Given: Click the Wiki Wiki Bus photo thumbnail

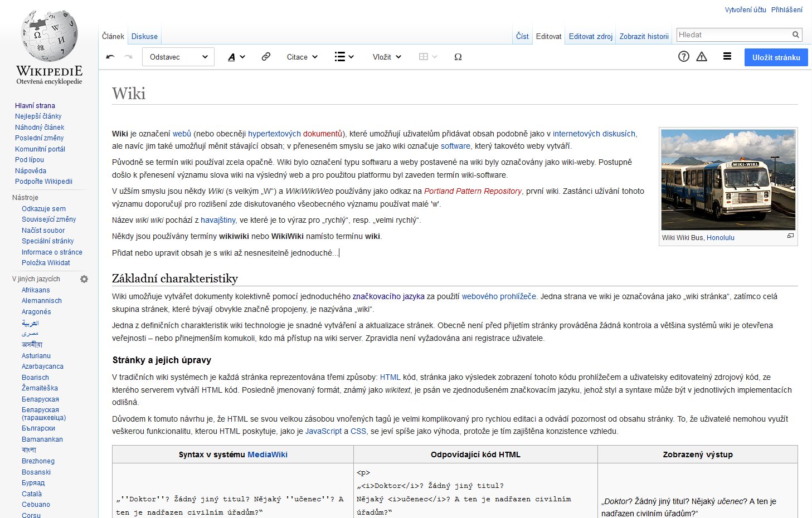Looking at the screenshot, I should [728, 180].
